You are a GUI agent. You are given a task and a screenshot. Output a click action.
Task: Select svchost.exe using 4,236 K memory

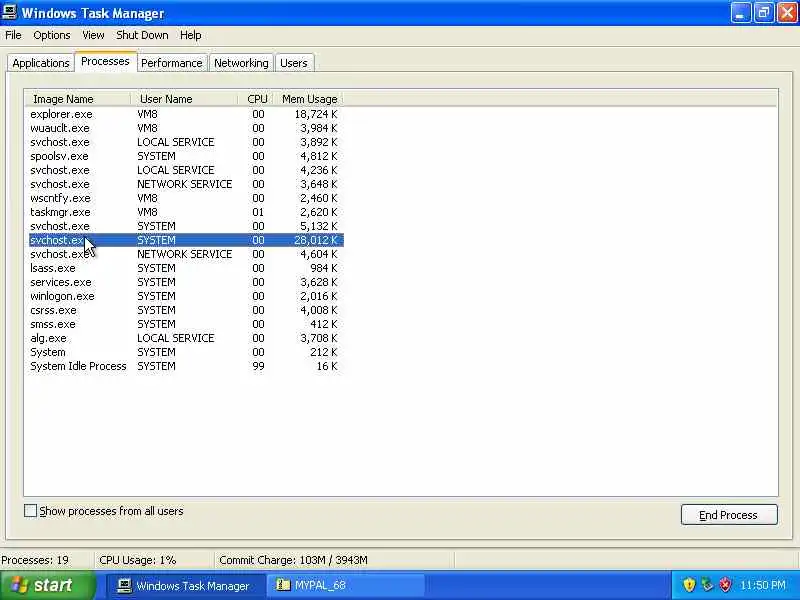186,170
